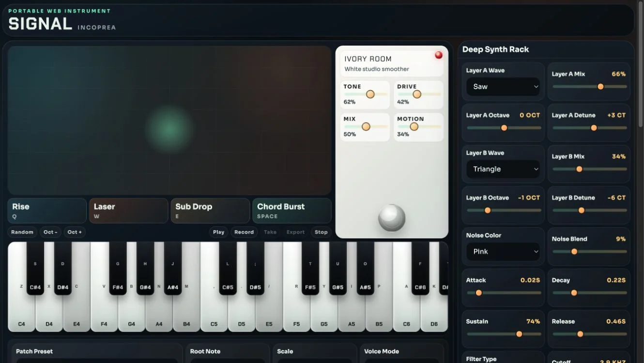The image size is (644, 363).
Task: Click the Random button
Action: point(22,232)
